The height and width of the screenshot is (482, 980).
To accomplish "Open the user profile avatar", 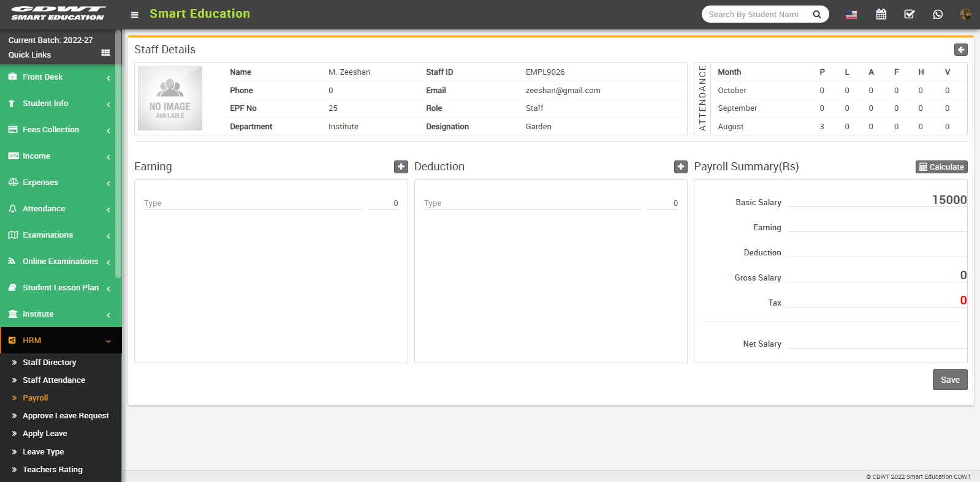I will tap(966, 14).
